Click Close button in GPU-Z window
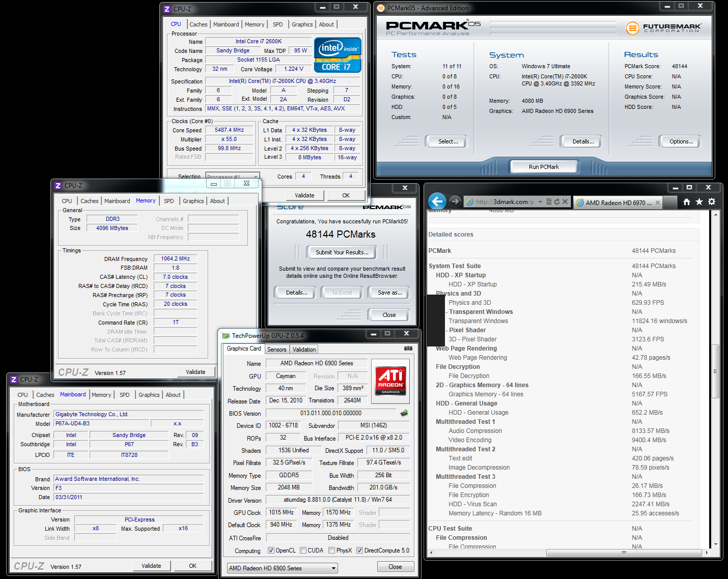Viewport: 728px width, 579px height. 395,567
